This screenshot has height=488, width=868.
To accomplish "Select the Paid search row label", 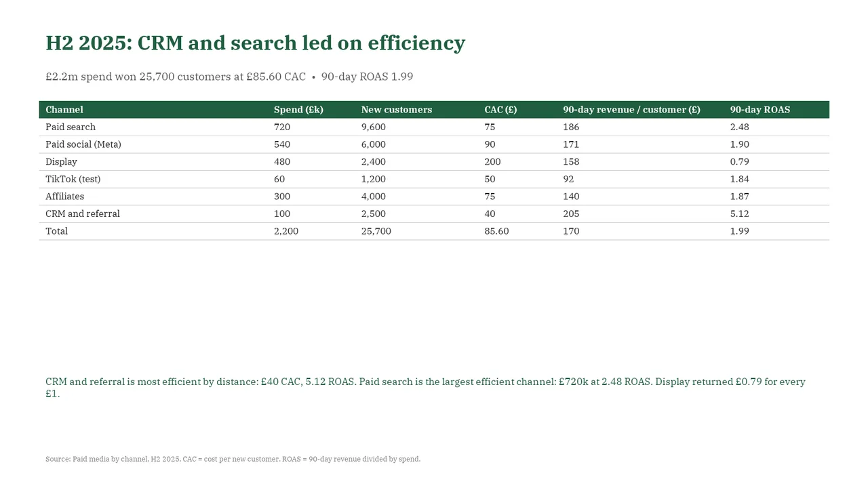I will (71, 127).
